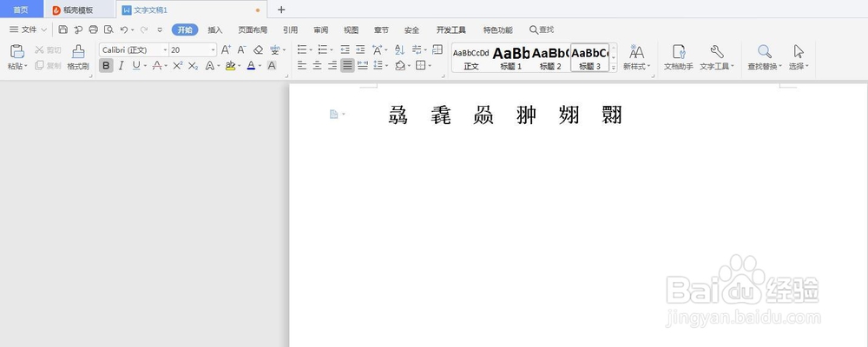This screenshot has height=347, width=868.
Task: Click the Clear Formatting eraser icon
Action: click(x=258, y=49)
